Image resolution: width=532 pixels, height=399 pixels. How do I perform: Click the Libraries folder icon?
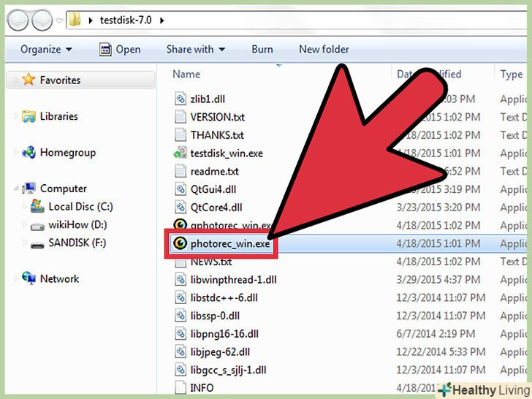click(28, 116)
